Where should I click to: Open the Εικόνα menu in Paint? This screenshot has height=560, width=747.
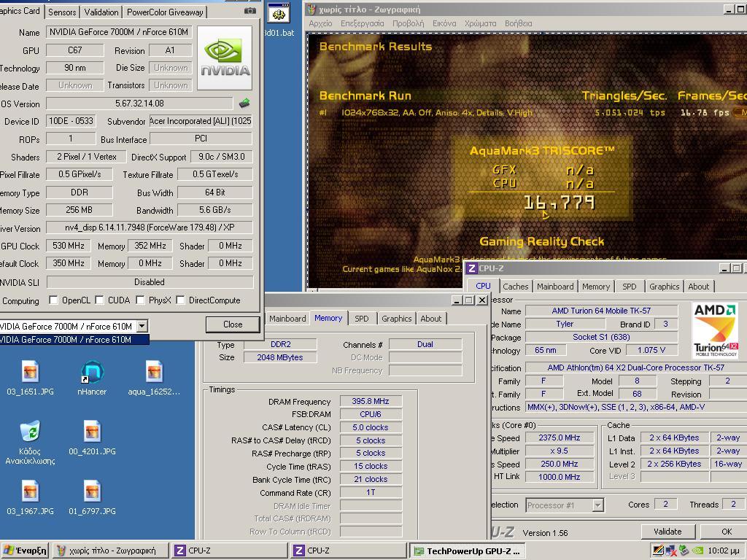pos(444,23)
